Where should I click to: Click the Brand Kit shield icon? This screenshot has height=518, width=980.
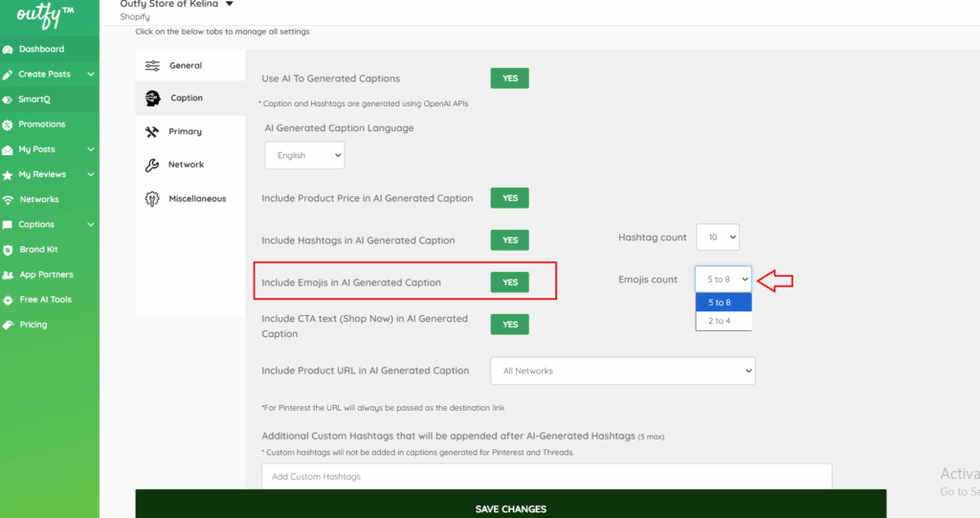[9, 250]
